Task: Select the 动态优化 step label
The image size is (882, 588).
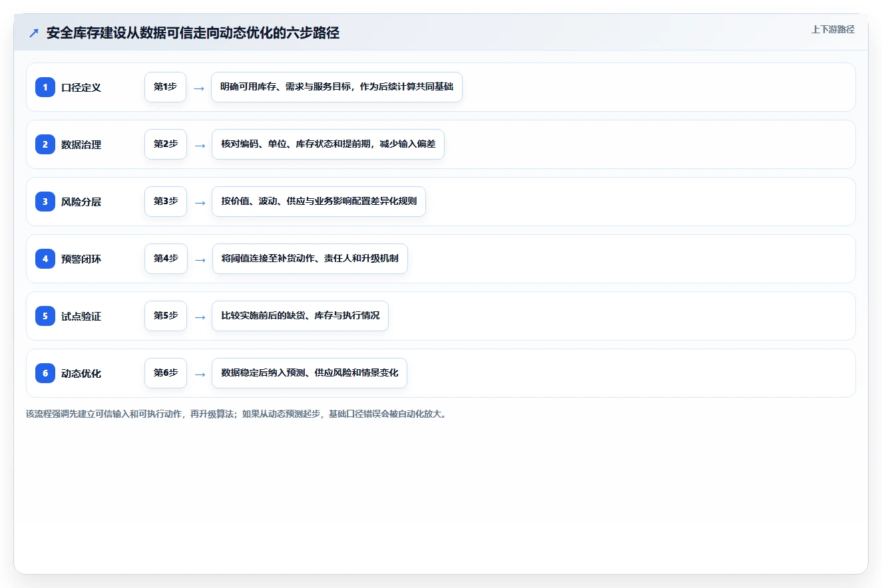Action: tap(81, 374)
